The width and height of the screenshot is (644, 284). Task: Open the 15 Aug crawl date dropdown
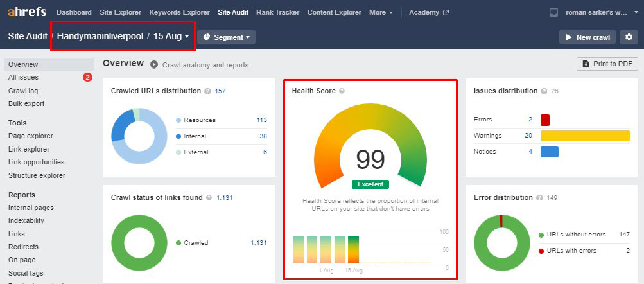(x=171, y=37)
